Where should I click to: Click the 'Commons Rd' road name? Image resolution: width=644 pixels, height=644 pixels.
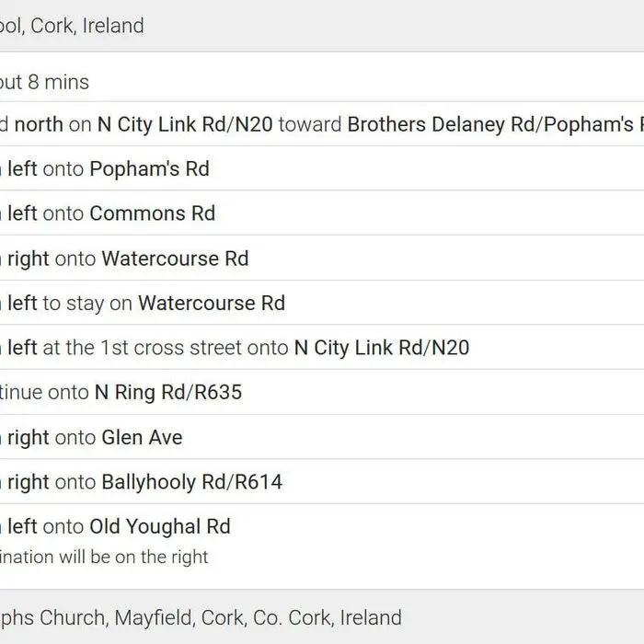click(153, 213)
